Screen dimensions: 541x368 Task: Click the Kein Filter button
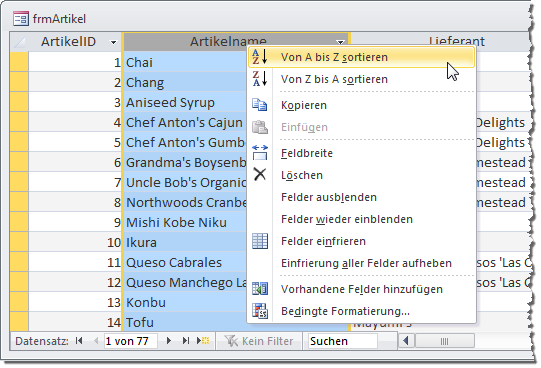259,341
